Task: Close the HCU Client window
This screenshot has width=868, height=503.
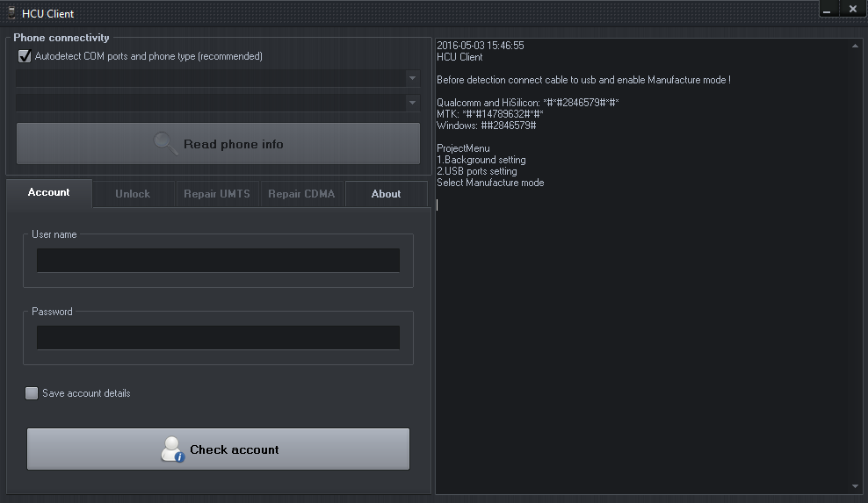Action: tap(852, 9)
